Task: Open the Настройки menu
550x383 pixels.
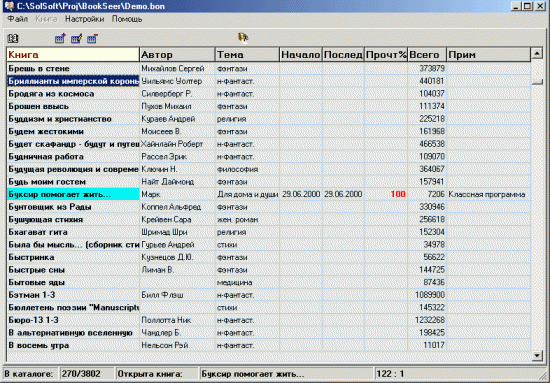Action: tap(85, 19)
